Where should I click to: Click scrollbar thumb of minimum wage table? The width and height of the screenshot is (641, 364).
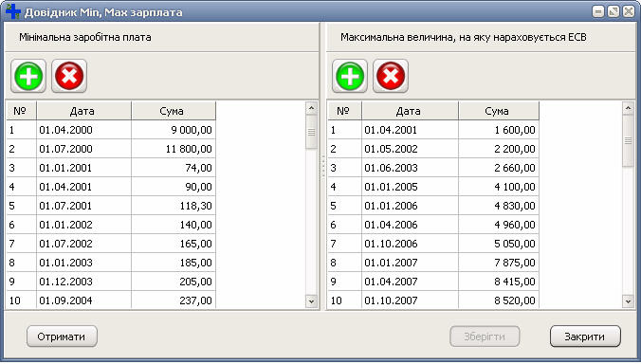[311, 132]
